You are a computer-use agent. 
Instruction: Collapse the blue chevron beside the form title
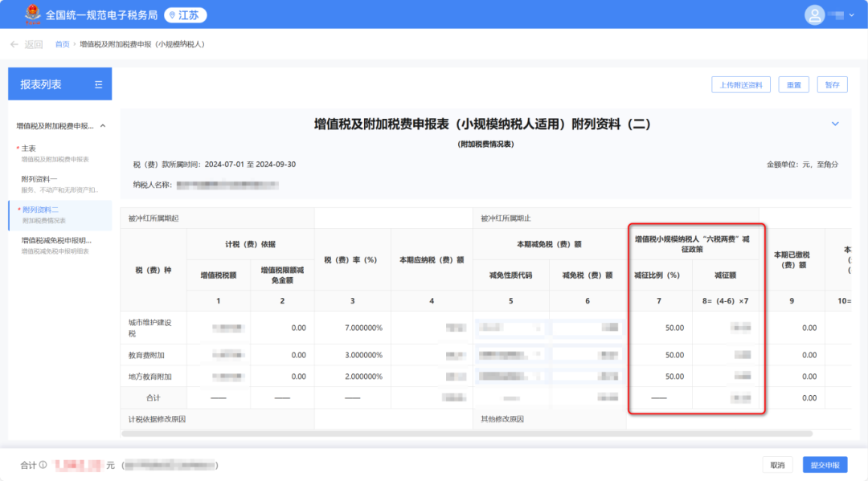coord(833,124)
